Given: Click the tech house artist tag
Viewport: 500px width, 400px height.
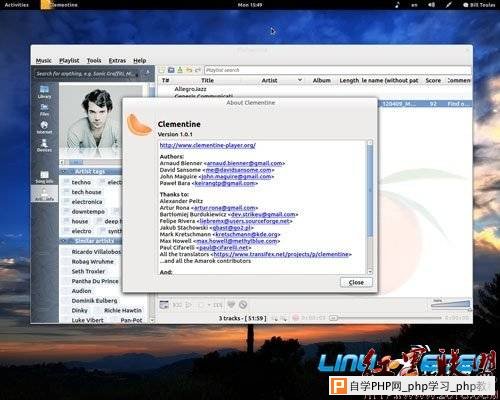Looking at the screenshot, I should 86,192.
